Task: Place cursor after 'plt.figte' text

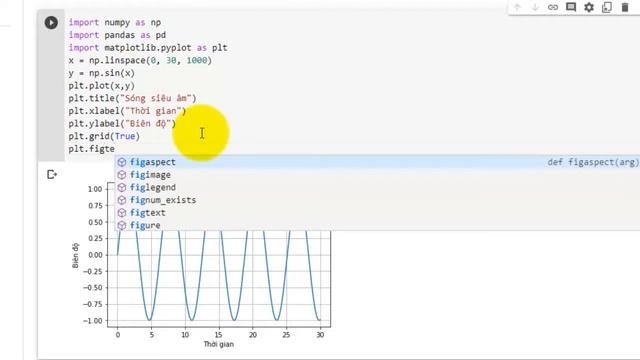Action: [115, 149]
